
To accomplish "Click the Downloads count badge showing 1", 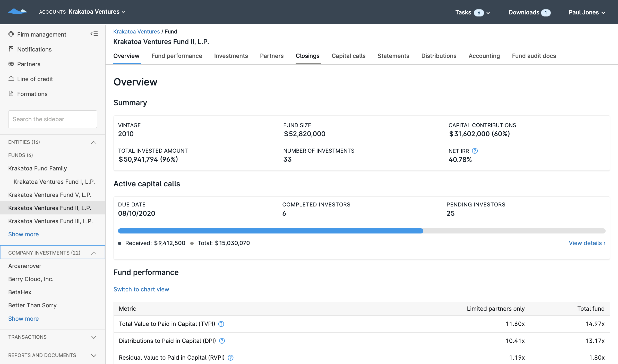I will coord(546,13).
